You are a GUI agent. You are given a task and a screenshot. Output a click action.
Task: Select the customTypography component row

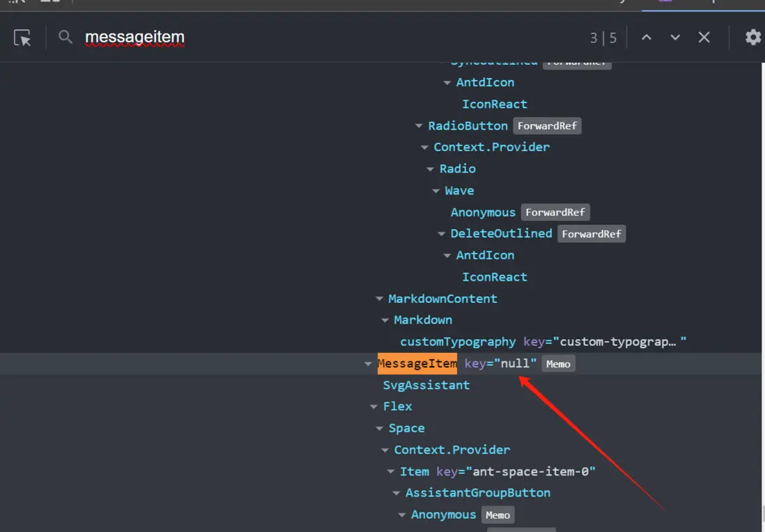pyautogui.click(x=458, y=342)
